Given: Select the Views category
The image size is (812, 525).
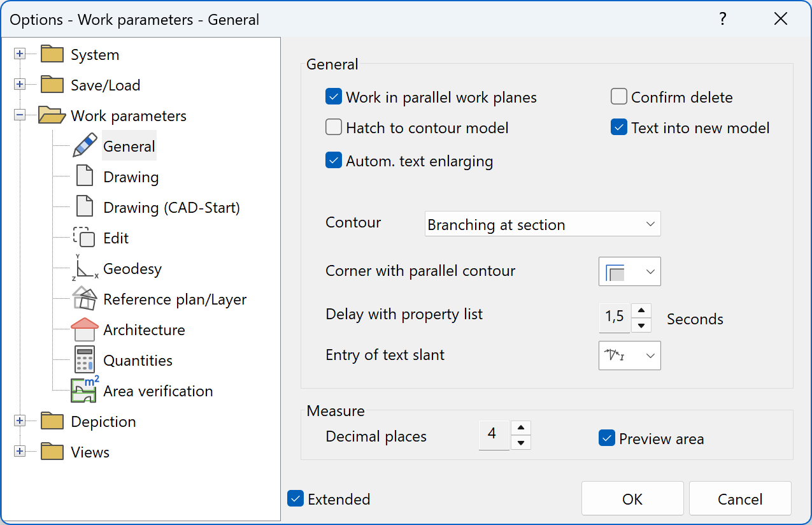Looking at the screenshot, I should 89,452.
